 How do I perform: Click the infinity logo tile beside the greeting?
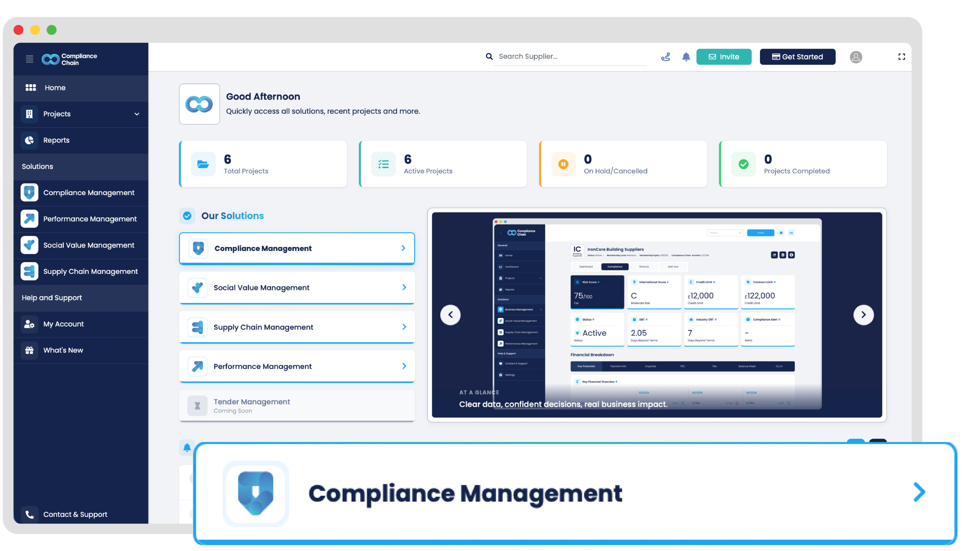(199, 104)
